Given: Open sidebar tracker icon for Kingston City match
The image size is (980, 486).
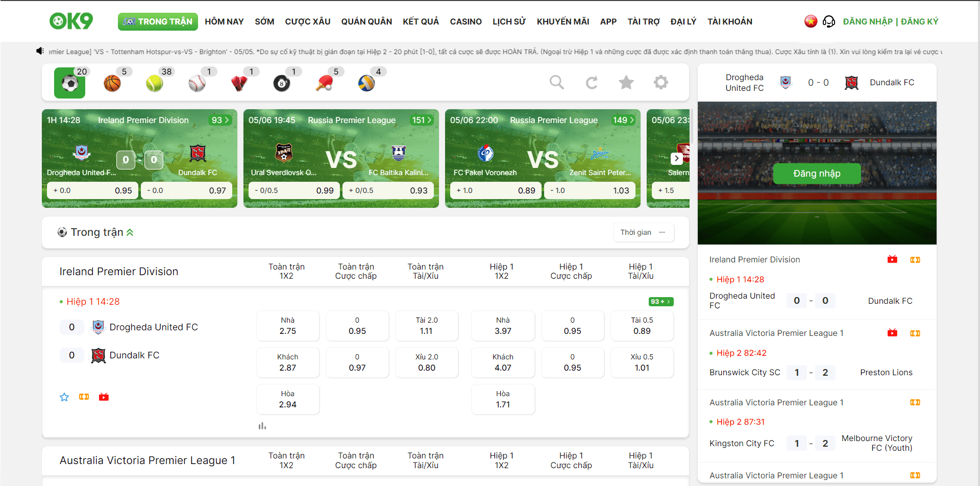Looking at the screenshot, I should coord(915,402).
